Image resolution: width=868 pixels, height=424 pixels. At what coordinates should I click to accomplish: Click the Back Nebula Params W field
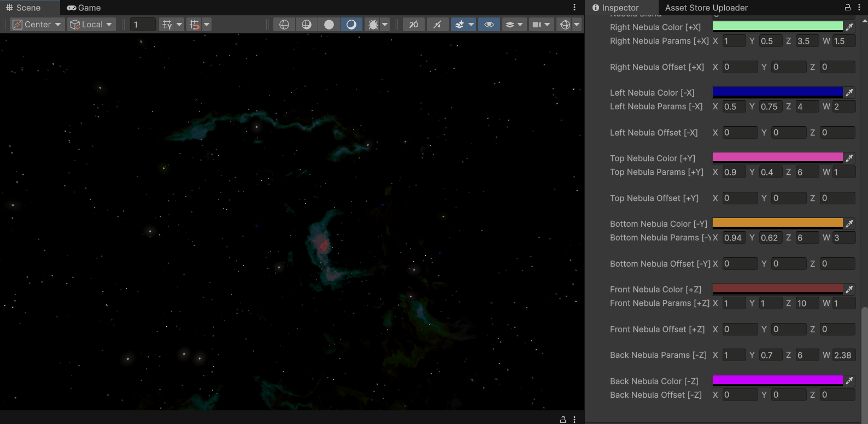click(843, 355)
